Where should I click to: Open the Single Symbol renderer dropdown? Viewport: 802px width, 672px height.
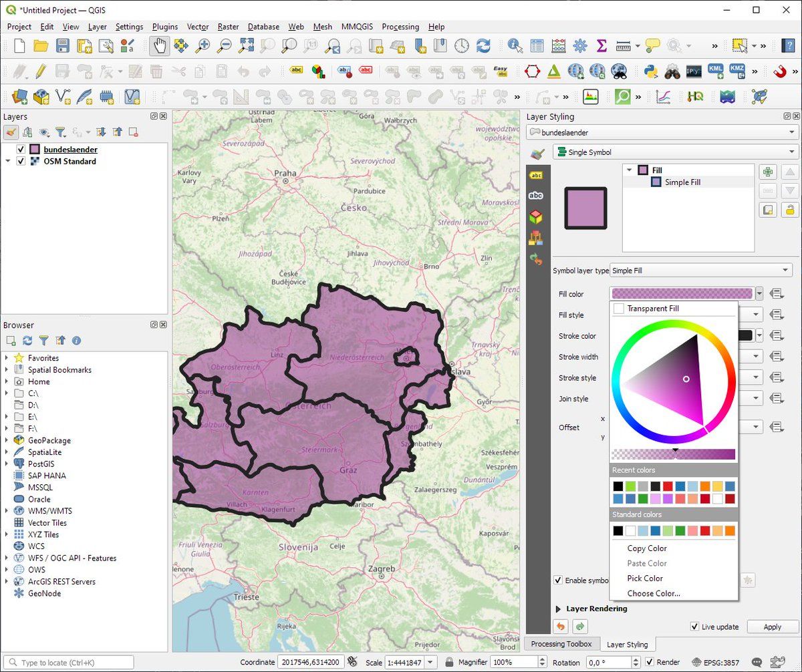click(x=676, y=152)
